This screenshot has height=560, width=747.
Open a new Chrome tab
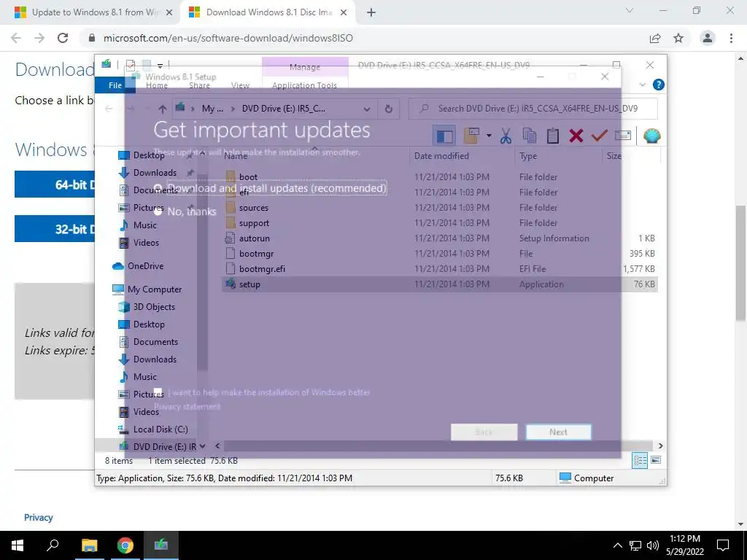pos(371,12)
